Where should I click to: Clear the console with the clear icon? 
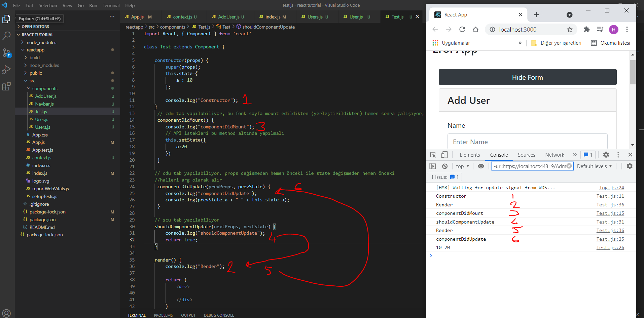click(445, 166)
